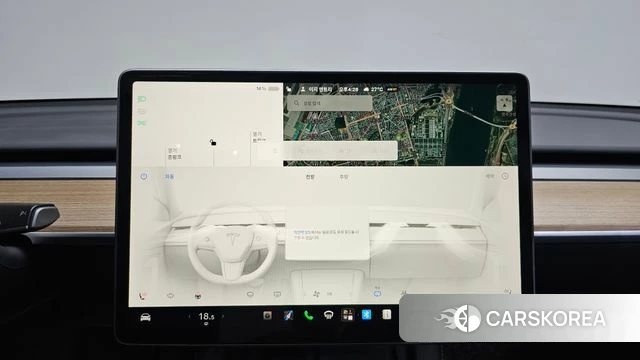Toggle the driver seat heater icon
The image size is (640, 360).
tap(142, 296)
